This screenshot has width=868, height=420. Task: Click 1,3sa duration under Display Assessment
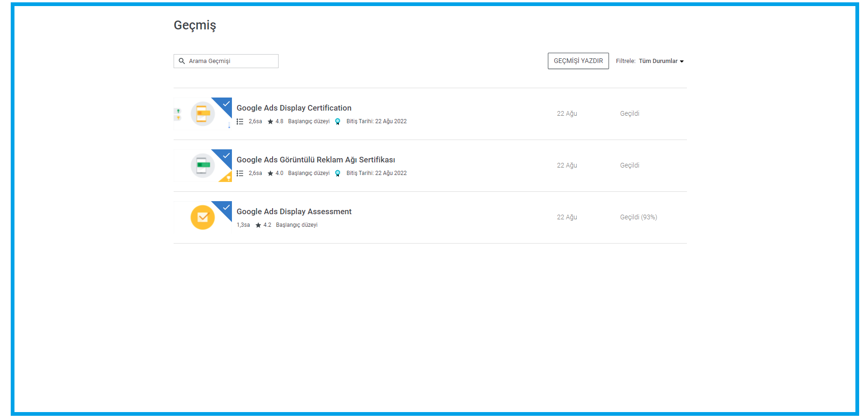(x=243, y=225)
